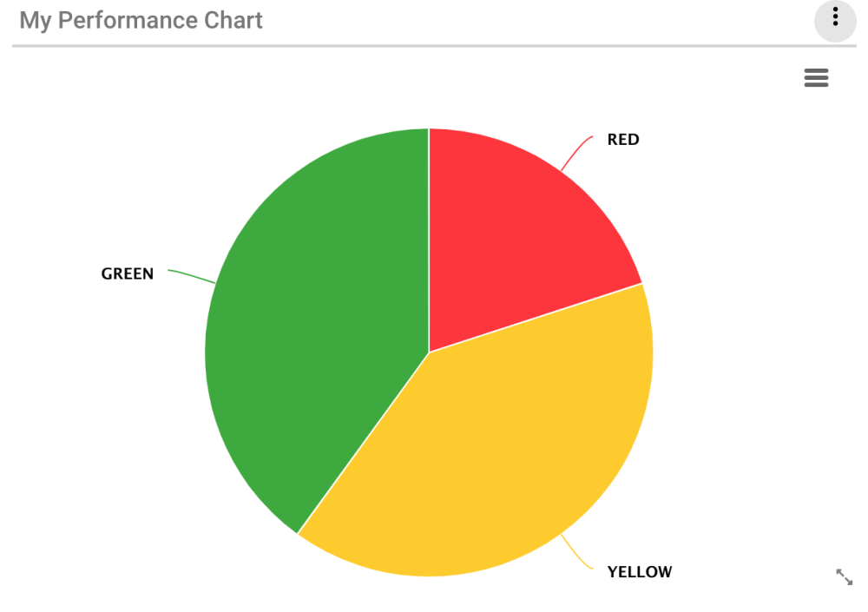868x612 pixels.
Task: Click the YELLOW data label
Action: (639, 572)
